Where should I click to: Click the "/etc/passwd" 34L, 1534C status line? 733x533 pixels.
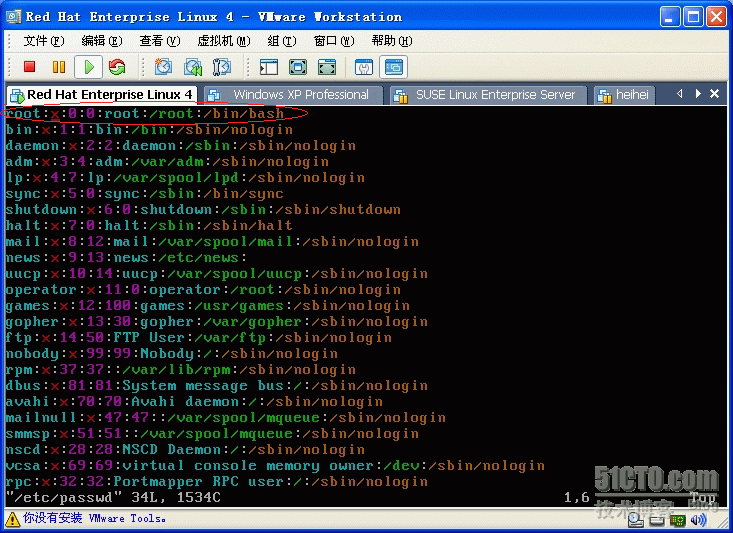point(113,497)
